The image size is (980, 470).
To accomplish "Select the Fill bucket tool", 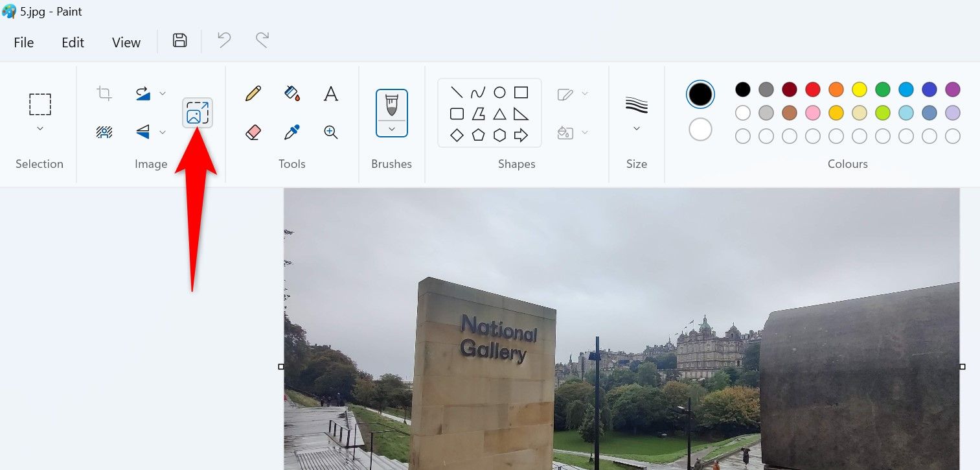I will tap(292, 93).
